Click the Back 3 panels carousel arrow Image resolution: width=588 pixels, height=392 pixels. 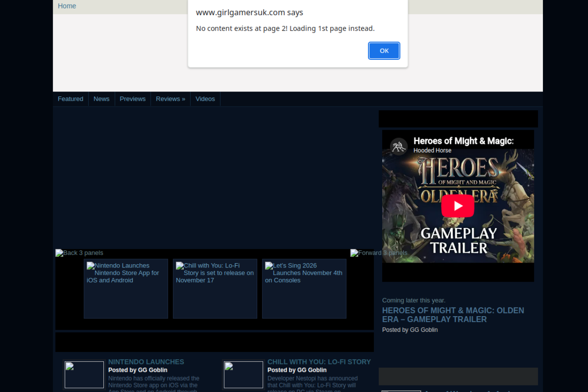coord(79,253)
